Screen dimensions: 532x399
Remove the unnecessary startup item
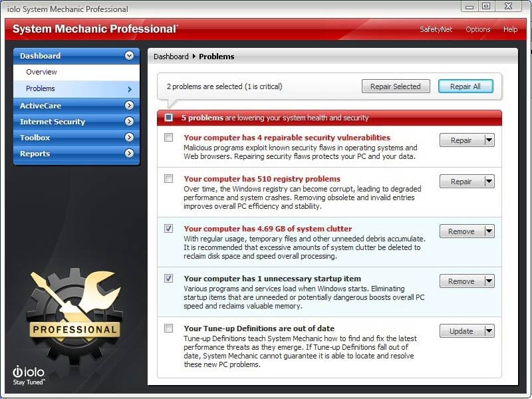click(x=462, y=281)
